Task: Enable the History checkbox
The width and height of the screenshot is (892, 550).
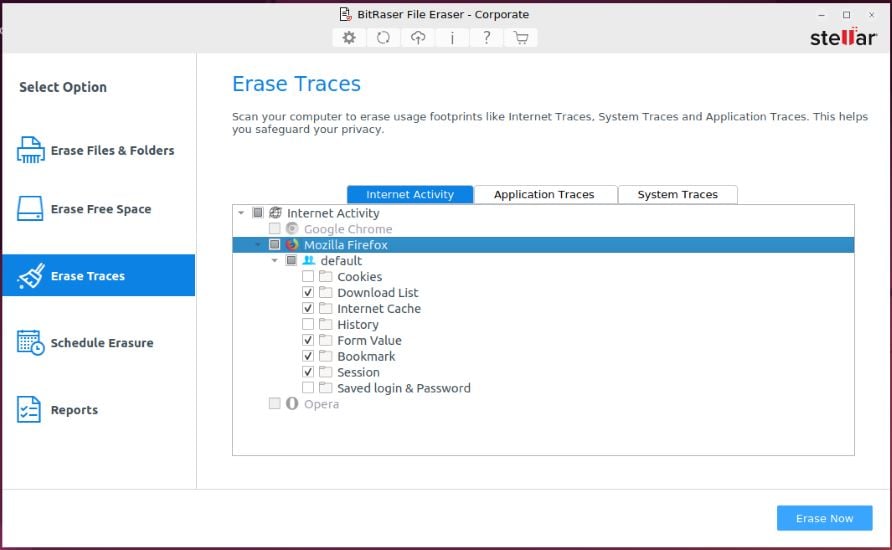Action: coord(308,324)
